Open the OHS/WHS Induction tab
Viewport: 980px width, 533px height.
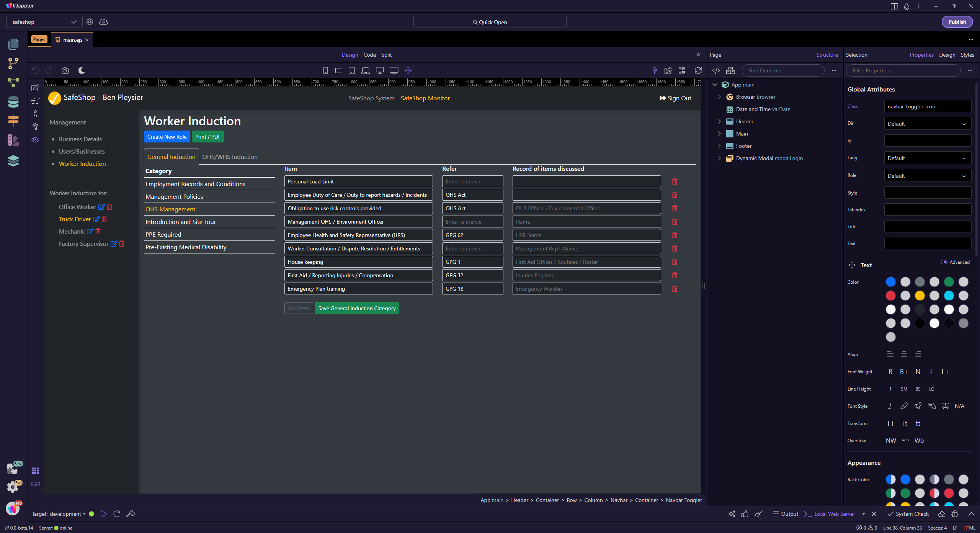click(230, 157)
